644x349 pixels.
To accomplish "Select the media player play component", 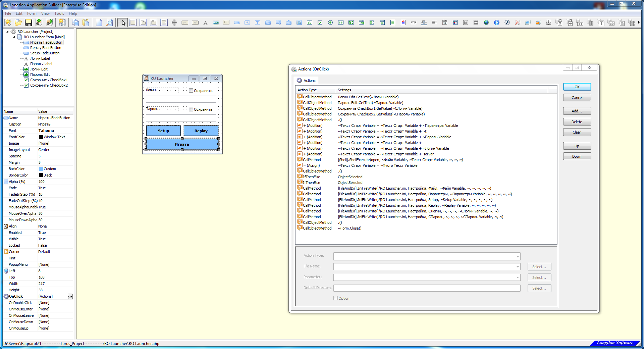I will point(497,23).
